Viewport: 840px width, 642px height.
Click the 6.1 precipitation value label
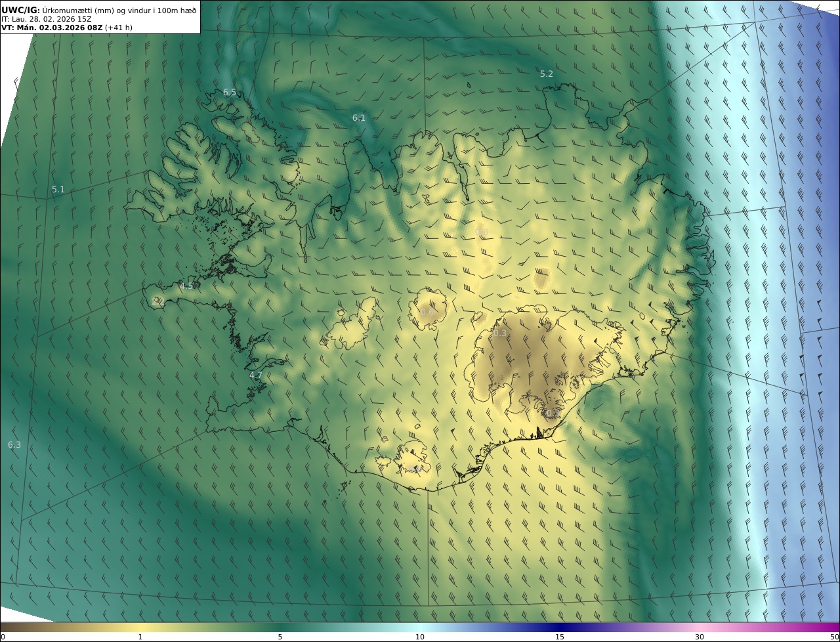(x=358, y=118)
